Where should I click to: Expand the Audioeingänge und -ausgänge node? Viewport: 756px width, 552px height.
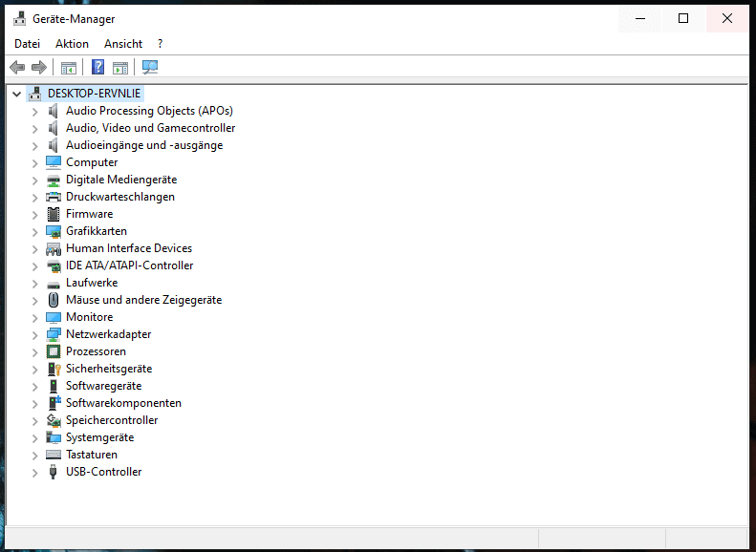(34, 146)
